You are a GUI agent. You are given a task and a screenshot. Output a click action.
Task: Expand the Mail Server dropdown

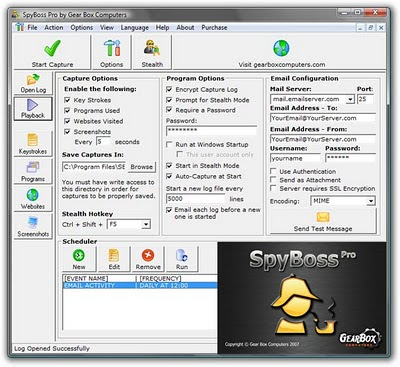pos(350,99)
